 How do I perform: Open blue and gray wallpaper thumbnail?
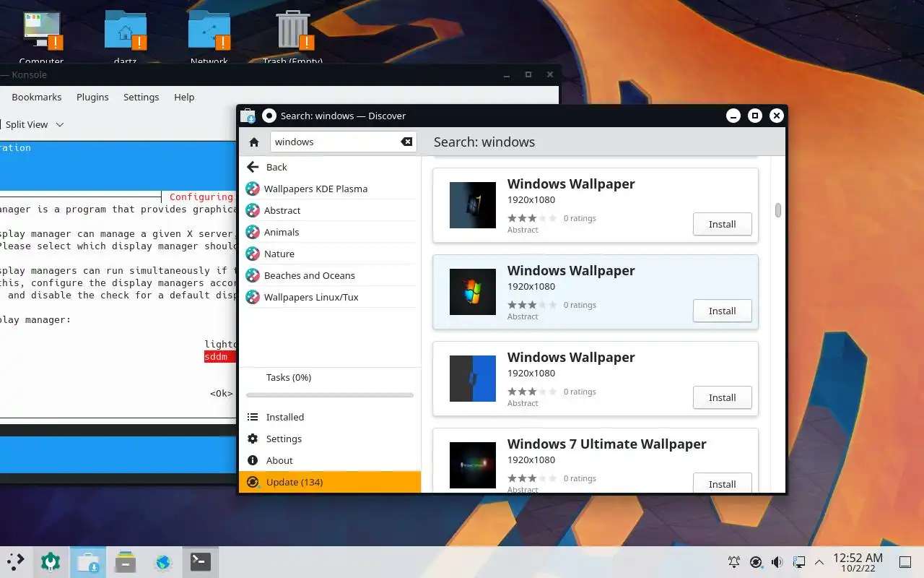click(473, 379)
